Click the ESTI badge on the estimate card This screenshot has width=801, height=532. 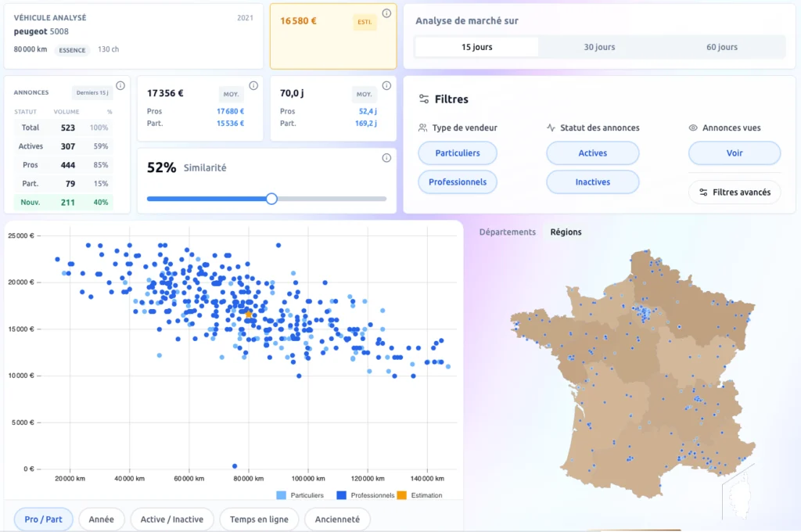tap(365, 22)
